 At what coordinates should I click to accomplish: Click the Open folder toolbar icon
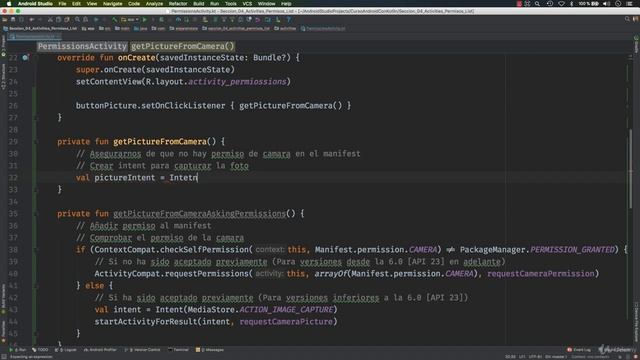point(4,19)
